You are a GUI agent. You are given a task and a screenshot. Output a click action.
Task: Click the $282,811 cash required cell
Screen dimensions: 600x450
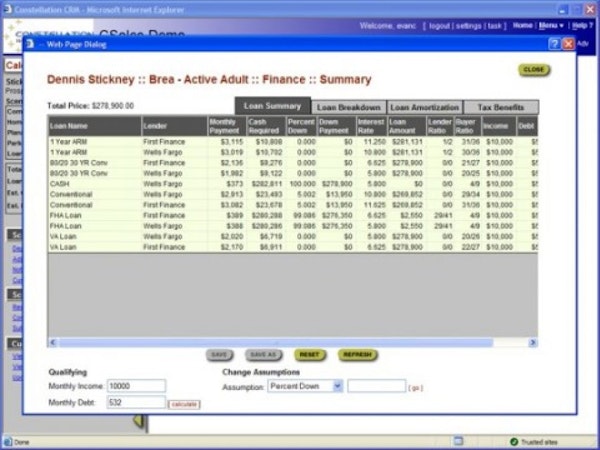(267, 184)
